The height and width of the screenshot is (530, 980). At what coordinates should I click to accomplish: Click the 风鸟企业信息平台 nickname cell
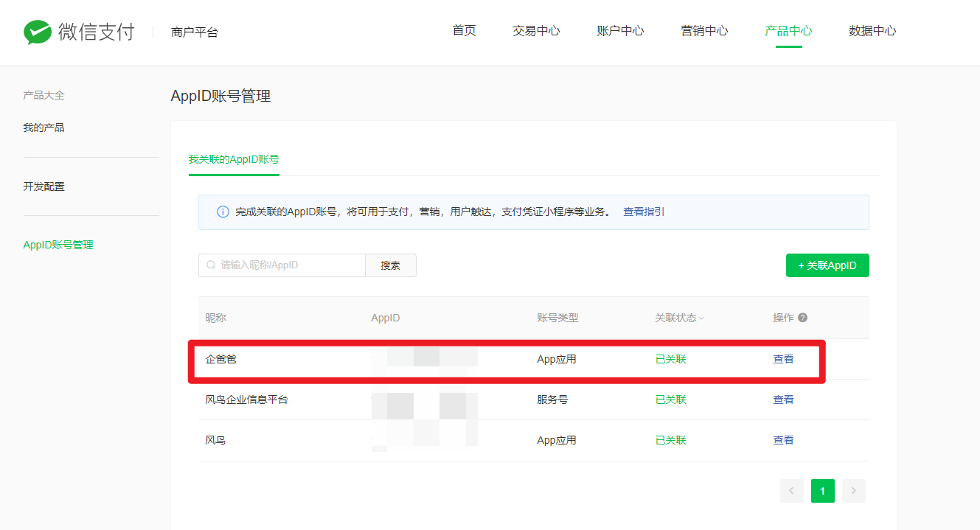[246, 400]
